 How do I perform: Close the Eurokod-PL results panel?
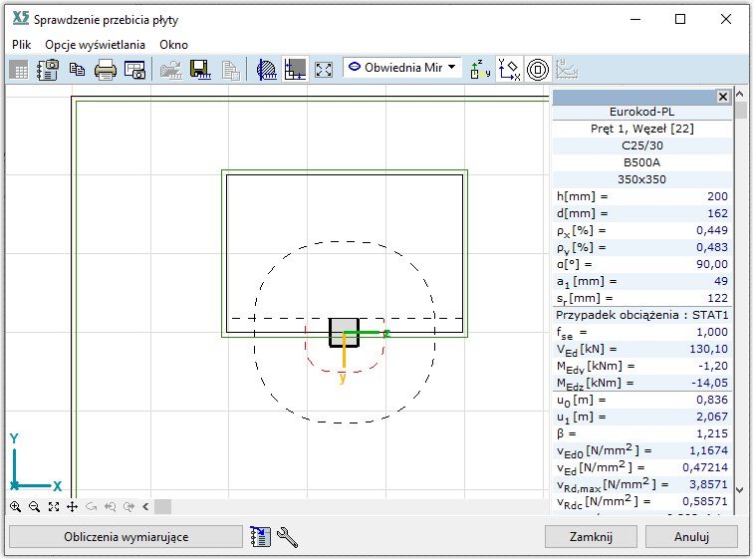[723, 97]
